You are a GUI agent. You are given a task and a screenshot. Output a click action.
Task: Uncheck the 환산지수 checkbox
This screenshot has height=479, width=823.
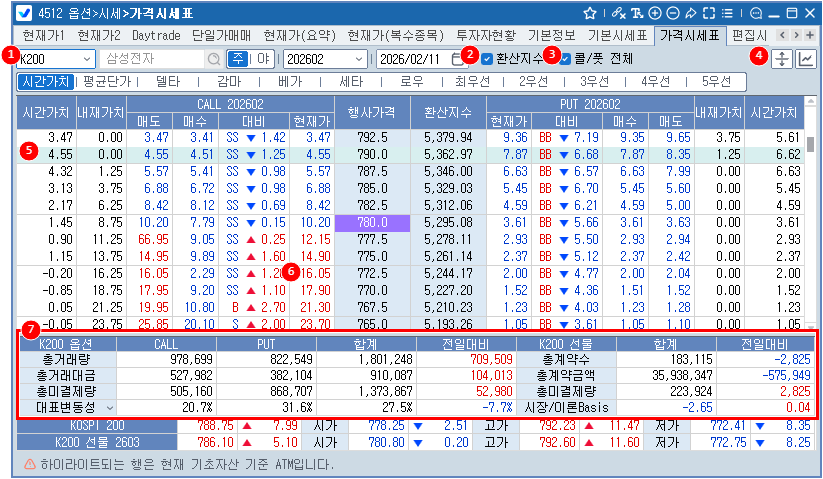[488, 59]
